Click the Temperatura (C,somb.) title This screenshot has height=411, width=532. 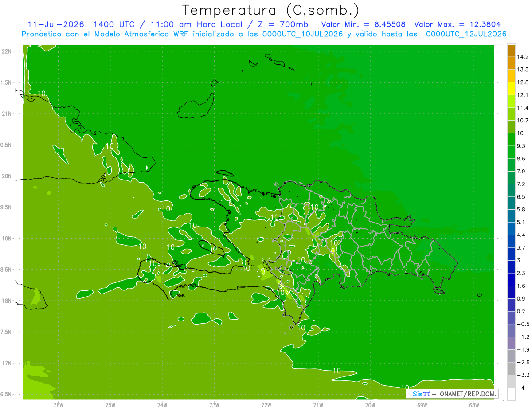click(271, 10)
